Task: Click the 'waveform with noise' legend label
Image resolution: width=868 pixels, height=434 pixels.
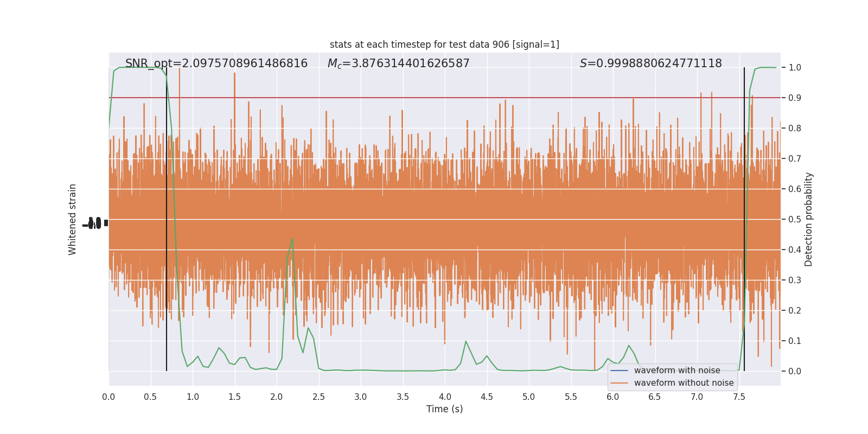Action: point(677,371)
